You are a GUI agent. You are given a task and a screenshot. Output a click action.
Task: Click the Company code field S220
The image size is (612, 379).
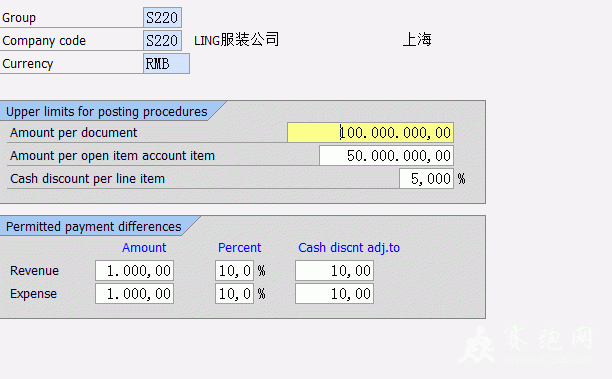(162, 41)
